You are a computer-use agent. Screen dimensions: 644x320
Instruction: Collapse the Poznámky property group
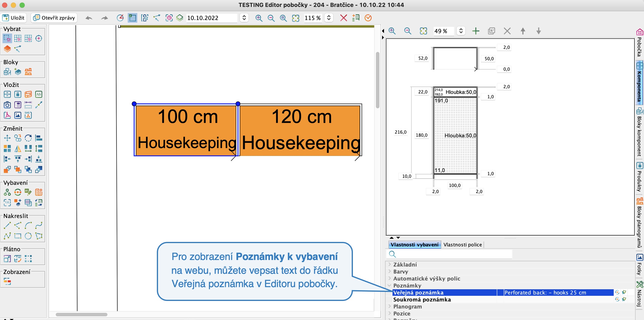point(389,285)
